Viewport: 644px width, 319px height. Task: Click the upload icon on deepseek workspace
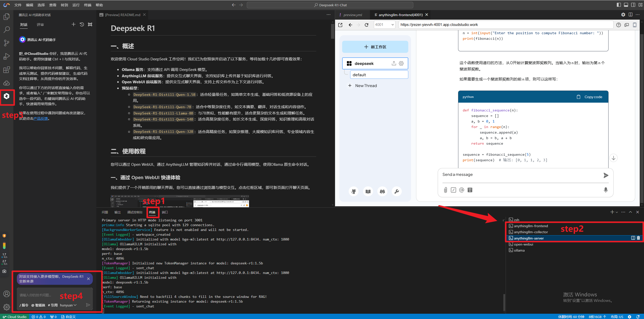click(x=394, y=63)
